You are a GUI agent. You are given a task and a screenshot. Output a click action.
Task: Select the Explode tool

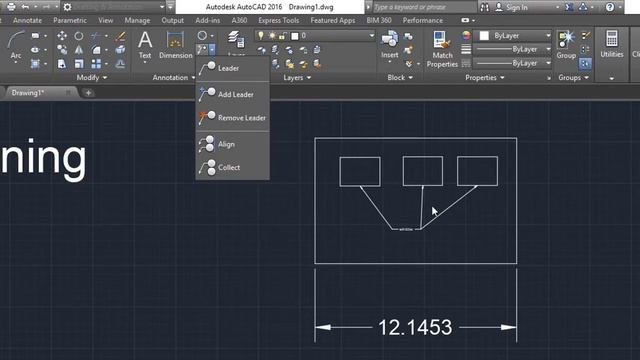[x=120, y=50]
